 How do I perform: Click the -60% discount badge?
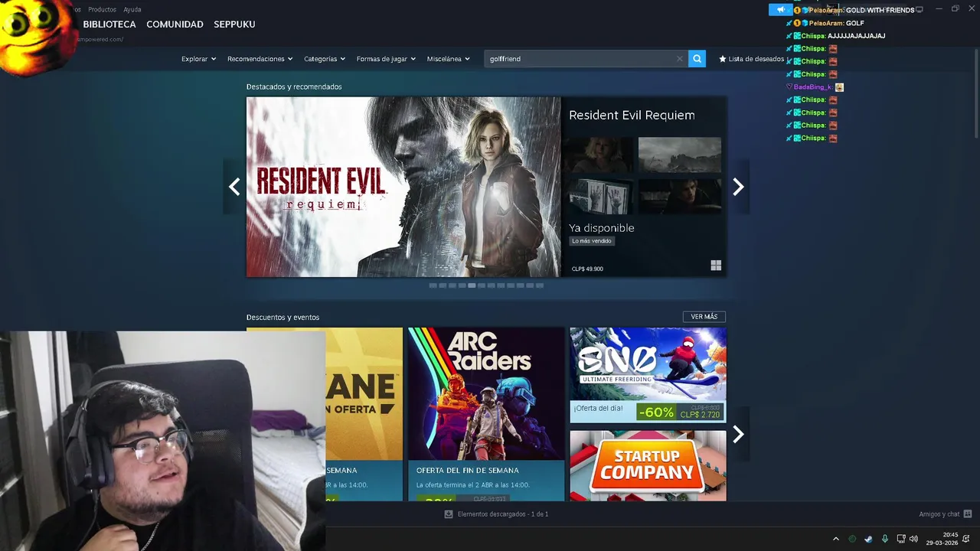coord(656,412)
